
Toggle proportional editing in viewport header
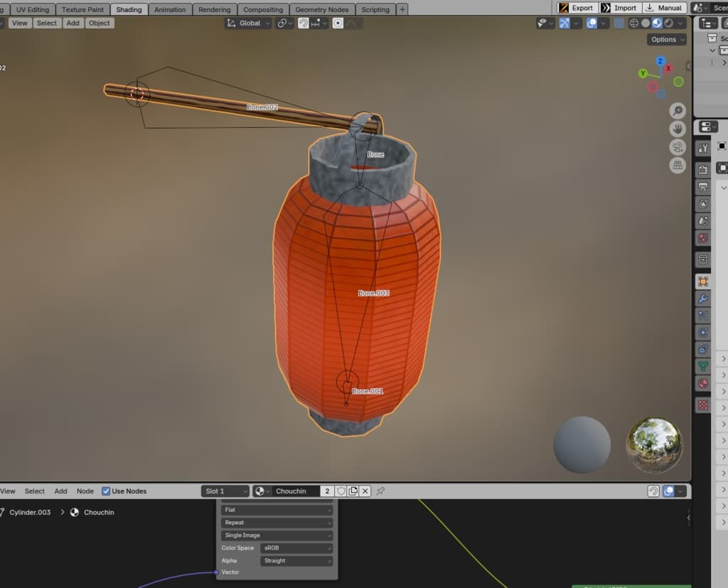(x=338, y=23)
